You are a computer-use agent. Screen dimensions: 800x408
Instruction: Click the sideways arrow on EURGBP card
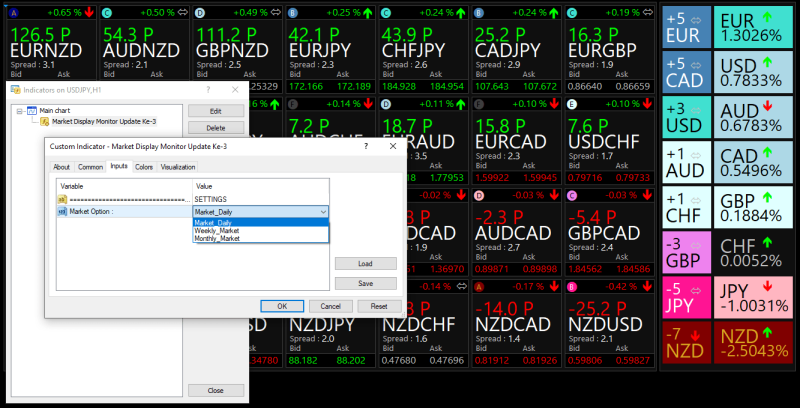point(647,12)
